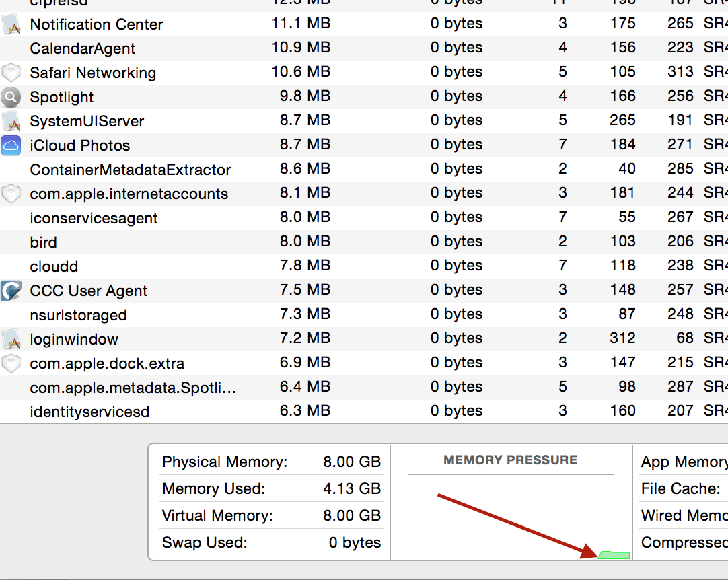Click the 68 PID value for loginwindow
Viewport: 728px width, 580px height.
pos(685,338)
